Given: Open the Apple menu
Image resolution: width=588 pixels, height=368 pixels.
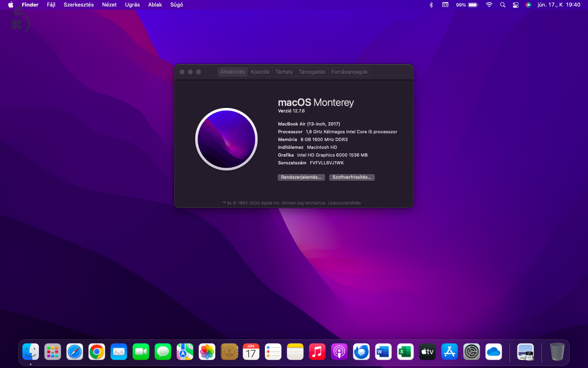Looking at the screenshot, I should click(x=11, y=5).
